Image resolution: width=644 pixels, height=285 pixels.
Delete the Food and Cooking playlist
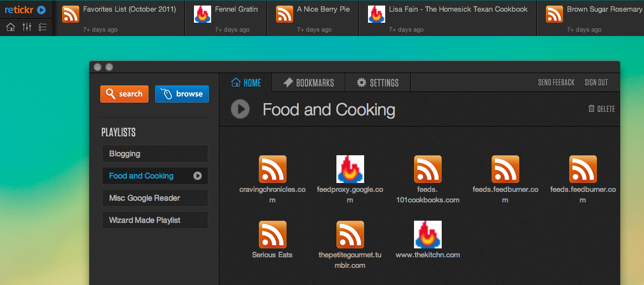point(602,109)
